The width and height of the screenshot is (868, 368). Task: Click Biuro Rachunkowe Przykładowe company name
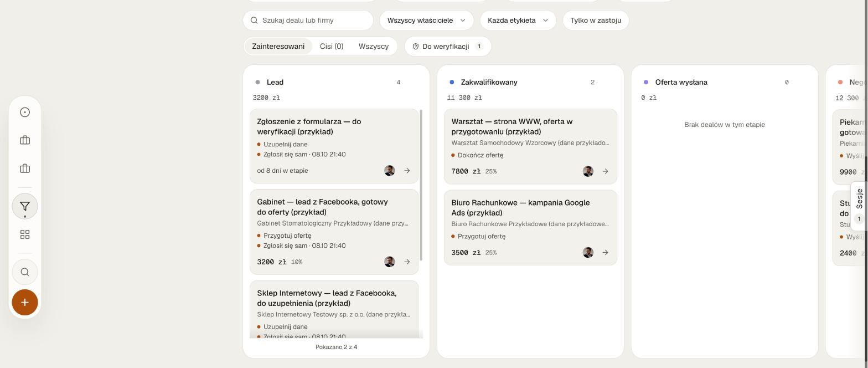click(530, 224)
